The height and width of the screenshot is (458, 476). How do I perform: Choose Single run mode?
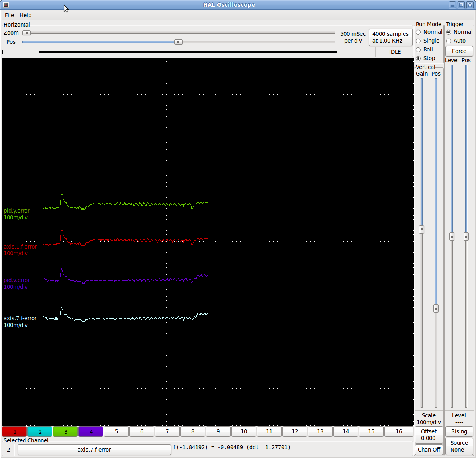pos(419,41)
